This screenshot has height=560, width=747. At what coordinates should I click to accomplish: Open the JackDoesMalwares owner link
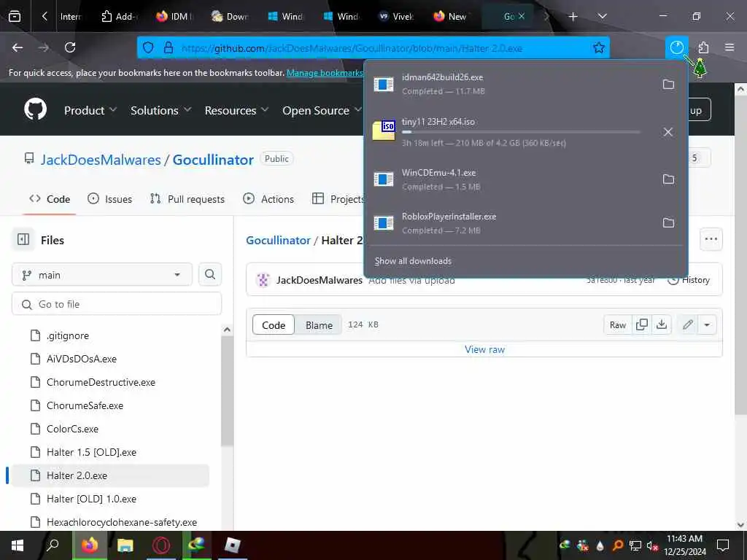[x=101, y=160]
